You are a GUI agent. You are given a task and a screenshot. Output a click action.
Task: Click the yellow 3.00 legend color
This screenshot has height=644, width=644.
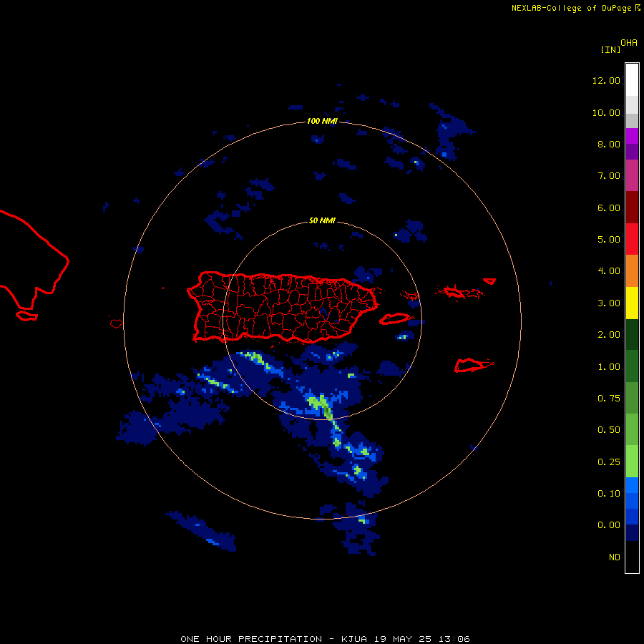pos(632,303)
